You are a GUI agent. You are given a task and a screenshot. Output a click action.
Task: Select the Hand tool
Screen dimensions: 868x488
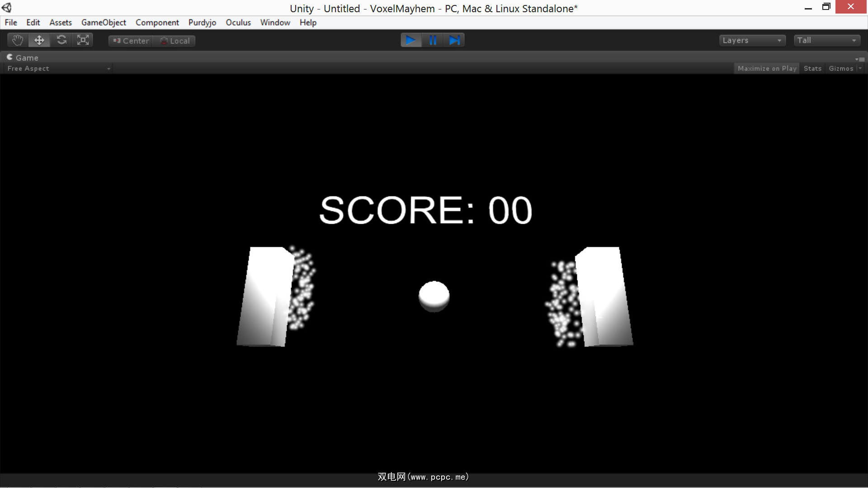[x=18, y=40]
